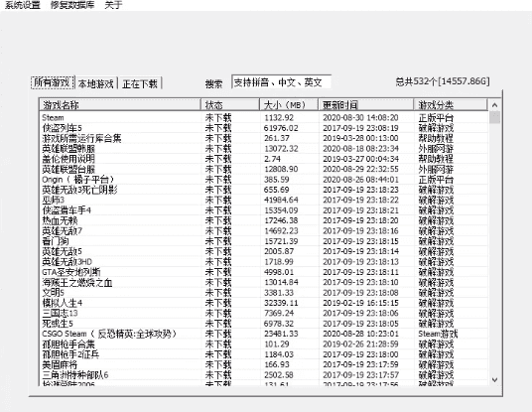The image size is (532, 412).
Task: Select the 英雄联盟韩服 row
Action: [264, 149]
